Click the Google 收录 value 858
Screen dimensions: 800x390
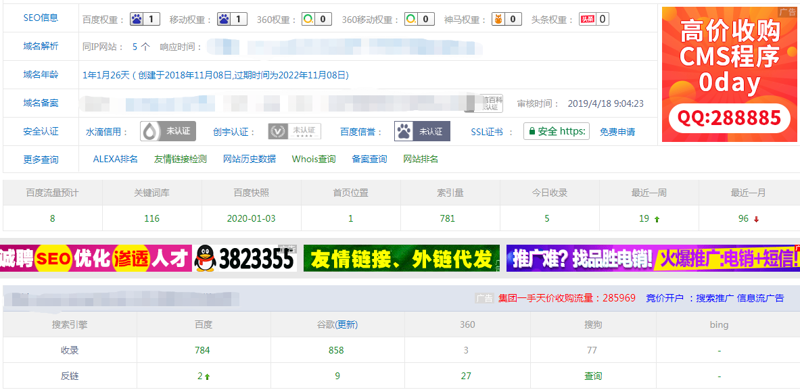(x=336, y=351)
